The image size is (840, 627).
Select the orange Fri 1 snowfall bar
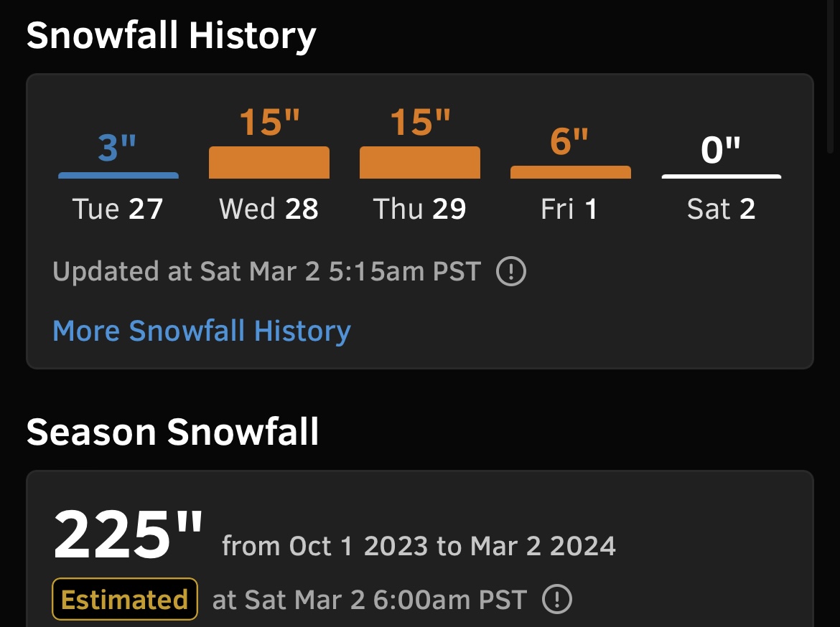coord(571,172)
